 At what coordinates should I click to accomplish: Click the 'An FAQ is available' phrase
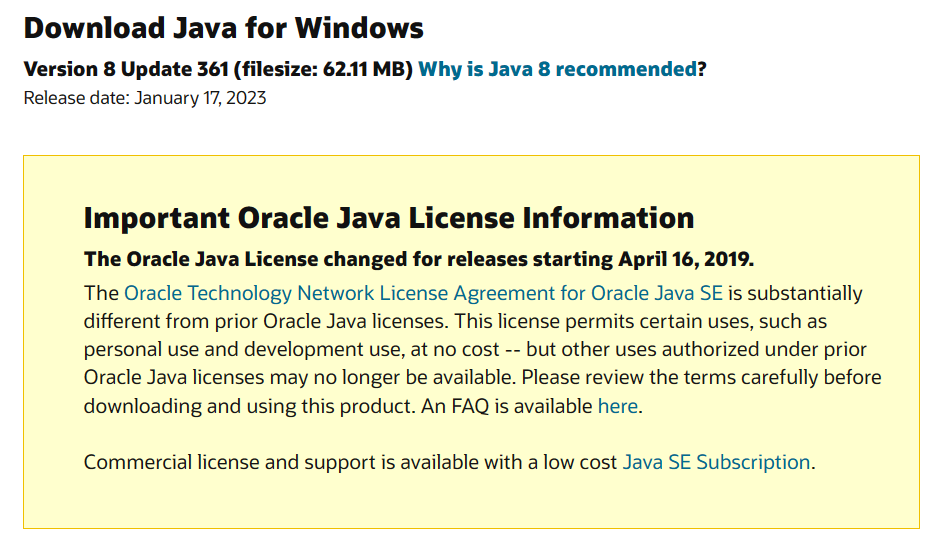click(x=506, y=406)
